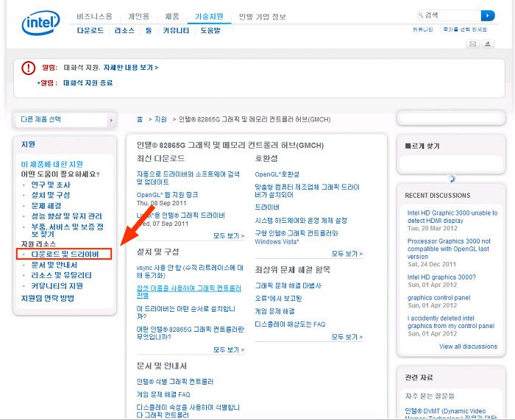The image size is (515, 420).
Task: Open the underlined chipset name identification link
Action: [x=189, y=292]
